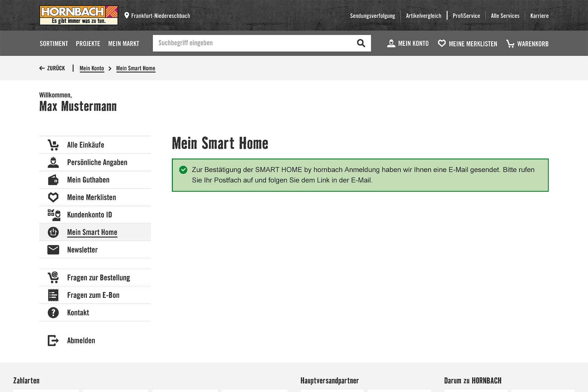This screenshot has width=588, height=392.
Task: Click the HORNBACH logo
Action: point(79,15)
